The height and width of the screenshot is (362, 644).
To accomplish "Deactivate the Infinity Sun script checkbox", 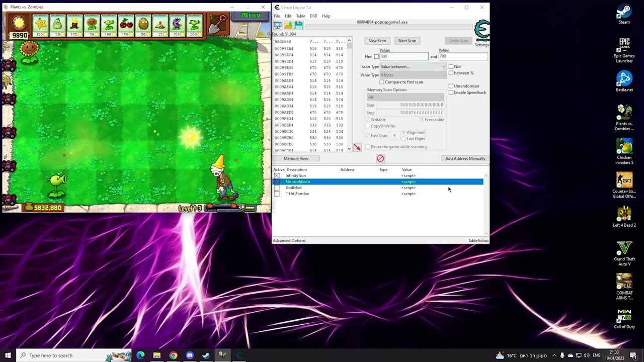I will click(277, 175).
